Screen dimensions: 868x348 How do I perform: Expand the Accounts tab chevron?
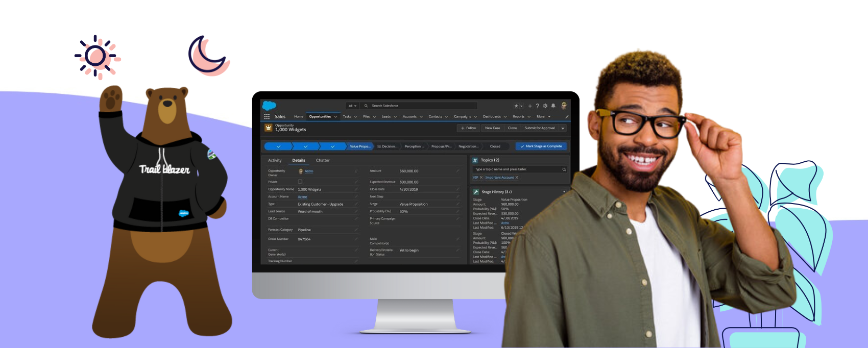pyautogui.click(x=421, y=117)
